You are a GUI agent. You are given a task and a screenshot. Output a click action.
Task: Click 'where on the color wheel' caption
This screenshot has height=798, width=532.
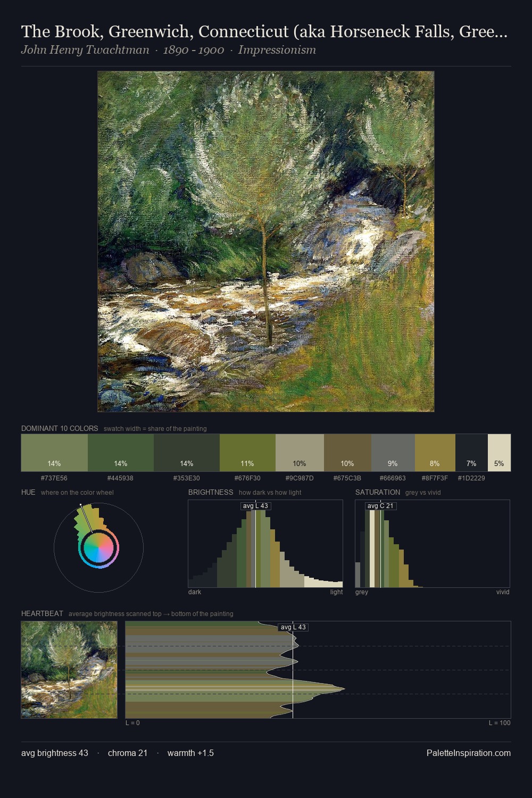[77, 493]
